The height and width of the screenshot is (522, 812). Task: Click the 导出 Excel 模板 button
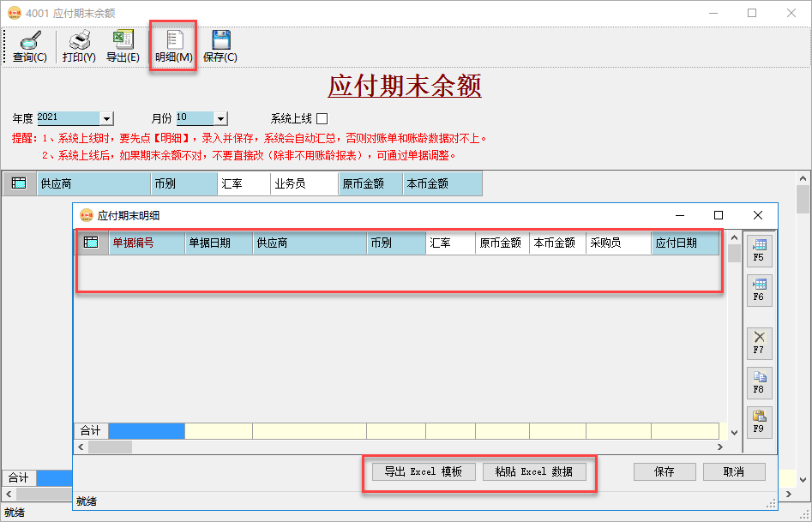coord(422,471)
